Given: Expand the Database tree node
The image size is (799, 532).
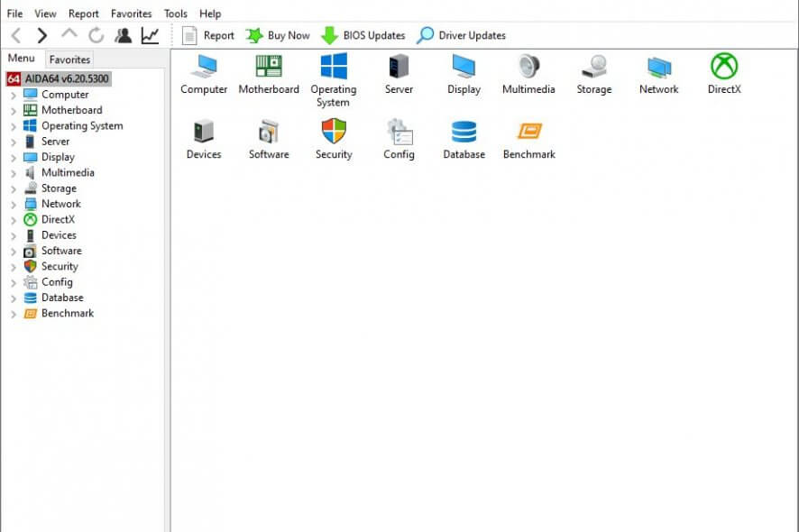Looking at the screenshot, I should point(14,298).
